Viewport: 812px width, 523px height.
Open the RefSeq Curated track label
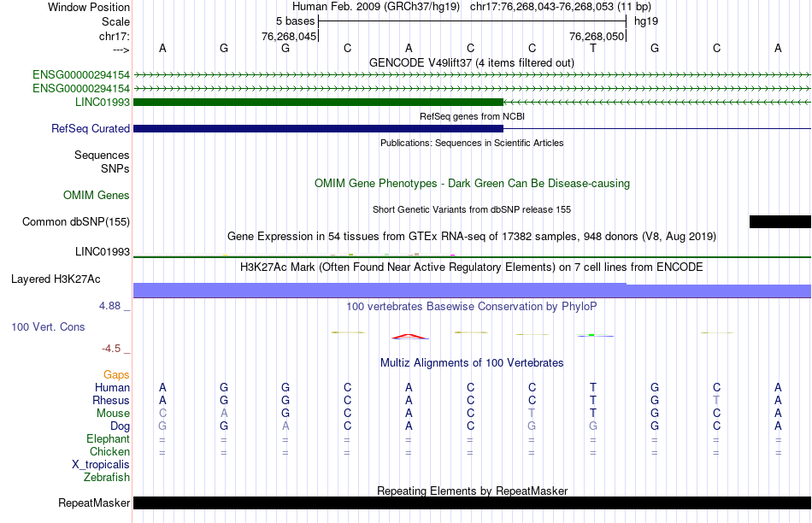point(90,128)
